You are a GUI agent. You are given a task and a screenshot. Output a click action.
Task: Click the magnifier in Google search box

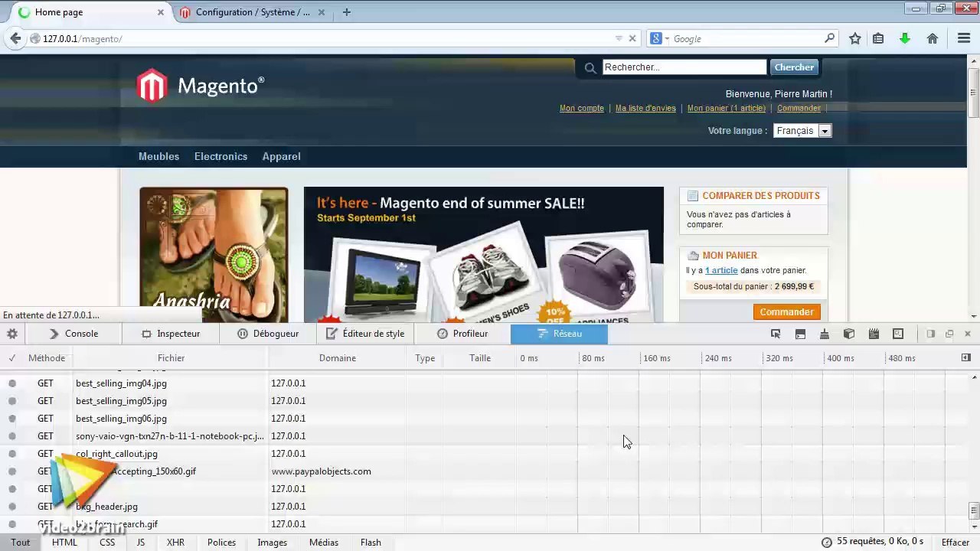829,38
